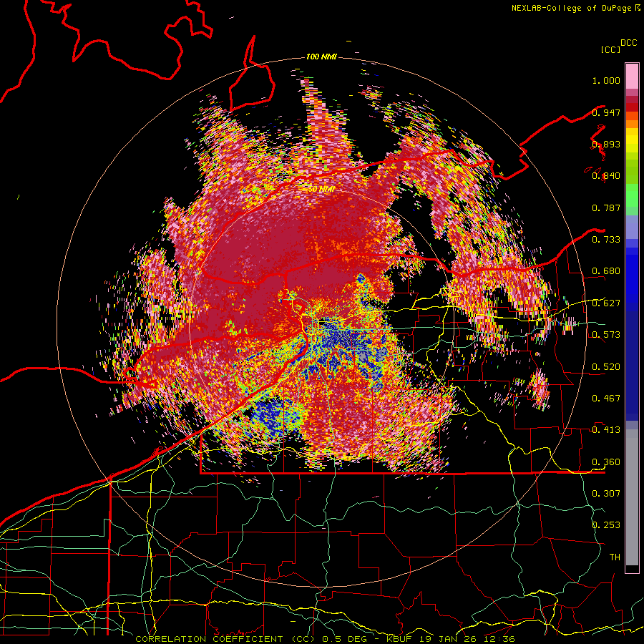Click the [CC] label above the legend
The image size is (644, 644).
tap(610, 49)
